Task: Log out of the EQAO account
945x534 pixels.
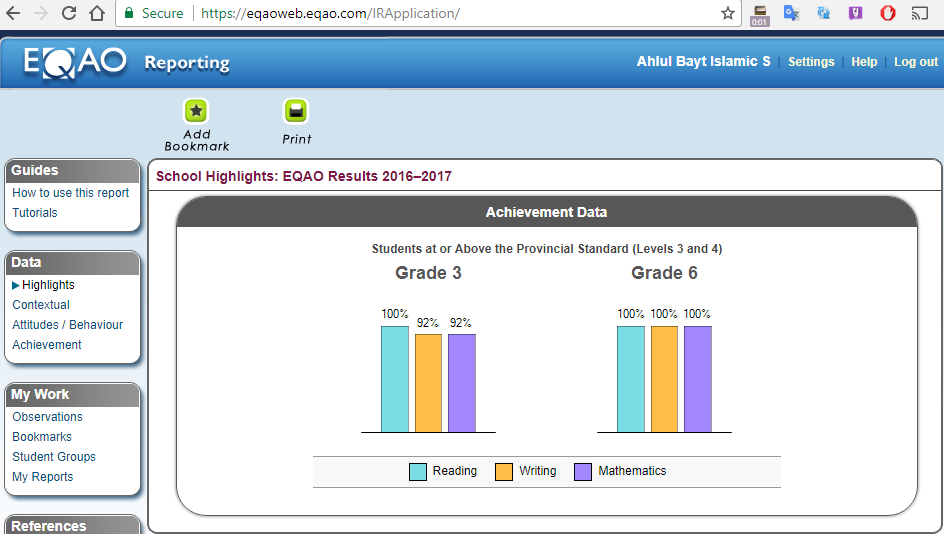Action: coord(915,61)
